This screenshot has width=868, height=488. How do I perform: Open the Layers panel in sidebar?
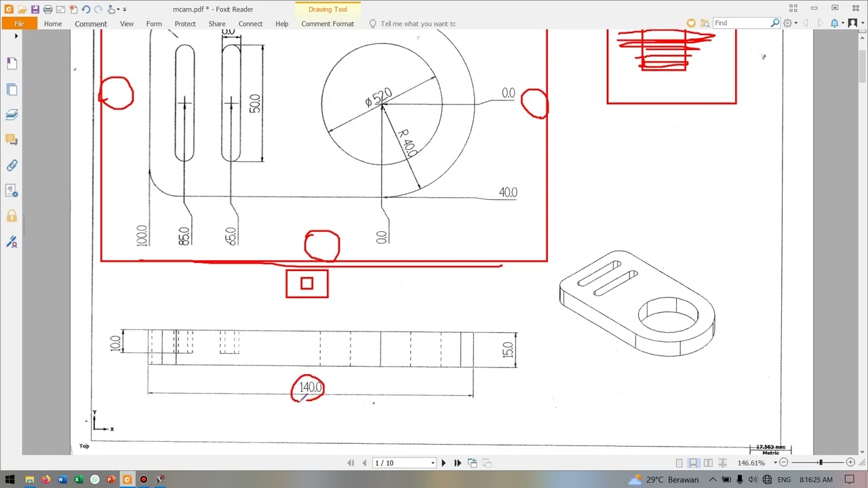(x=12, y=115)
